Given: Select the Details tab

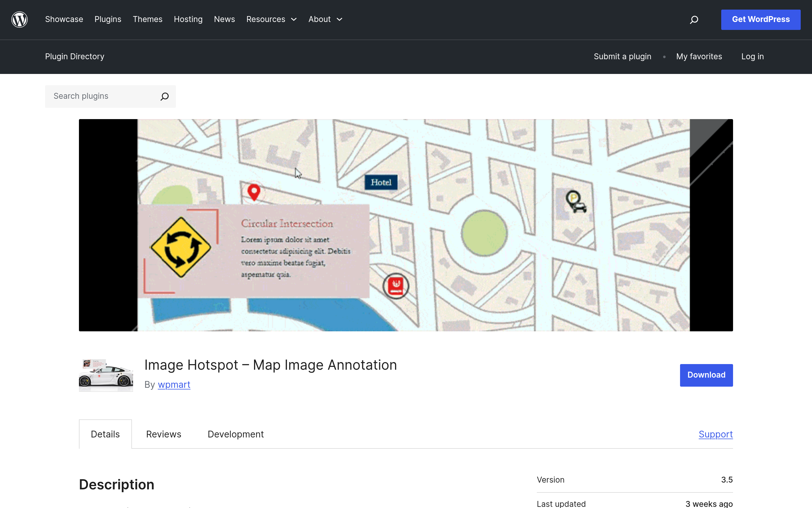Looking at the screenshot, I should tap(105, 434).
